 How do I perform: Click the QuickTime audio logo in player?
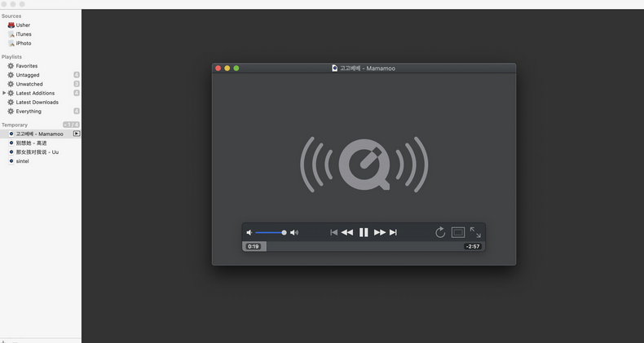coord(364,164)
